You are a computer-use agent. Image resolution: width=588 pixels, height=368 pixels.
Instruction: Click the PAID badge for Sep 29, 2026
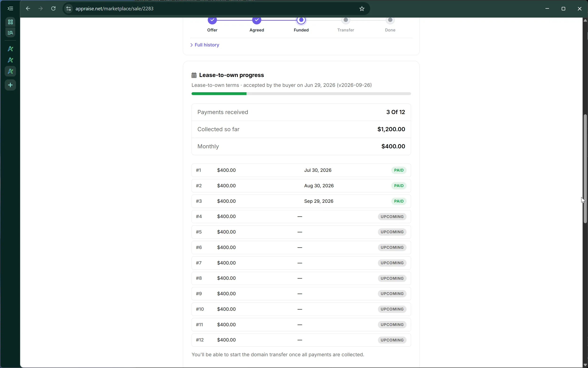[399, 201]
